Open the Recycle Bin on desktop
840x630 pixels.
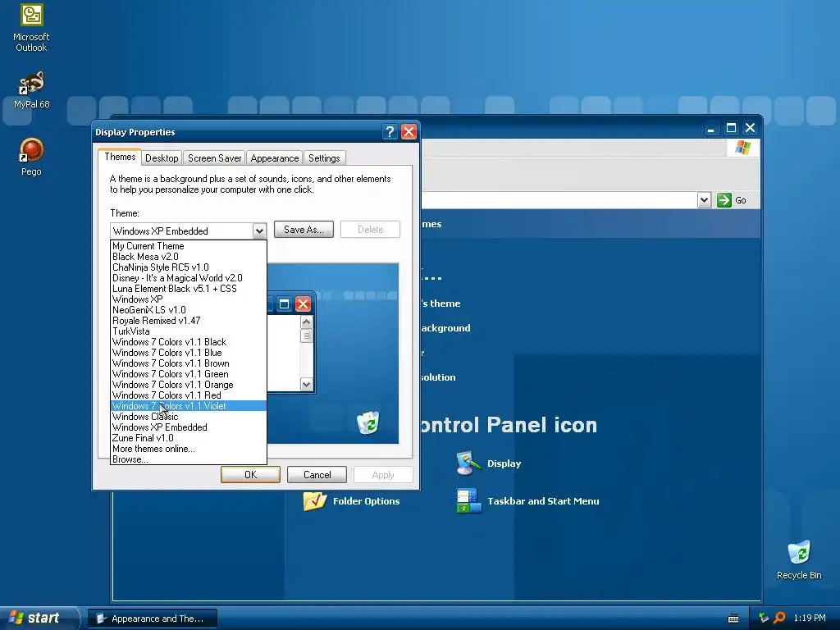pos(799,560)
